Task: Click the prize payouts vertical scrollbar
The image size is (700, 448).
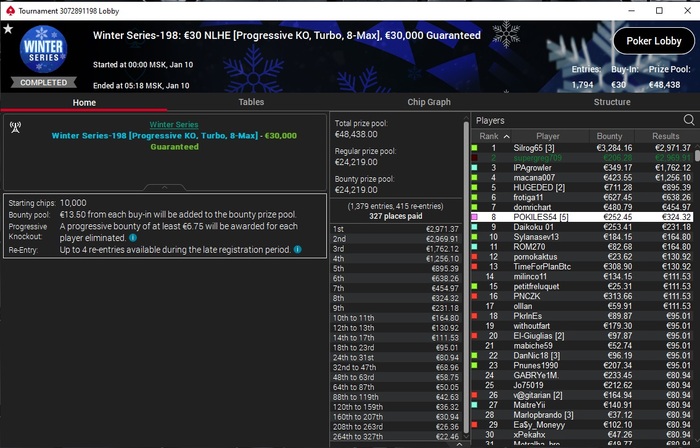Action: (x=466, y=277)
